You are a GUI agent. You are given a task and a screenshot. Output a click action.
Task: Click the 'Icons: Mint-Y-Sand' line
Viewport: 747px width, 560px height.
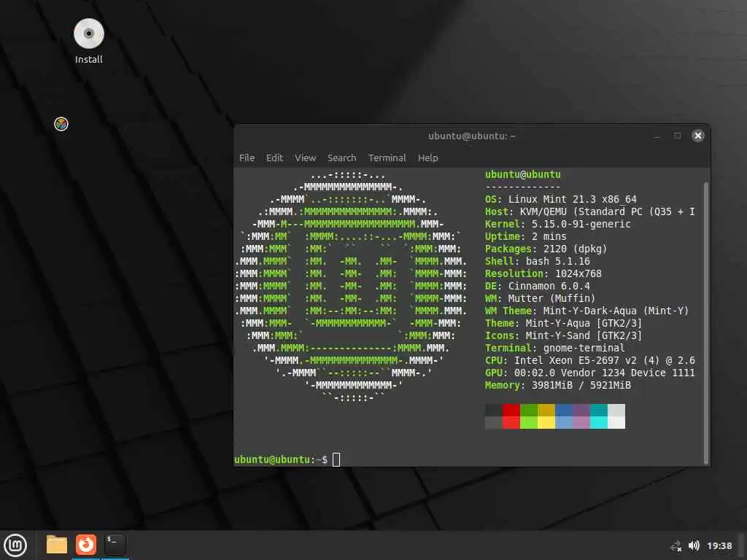coord(564,335)
